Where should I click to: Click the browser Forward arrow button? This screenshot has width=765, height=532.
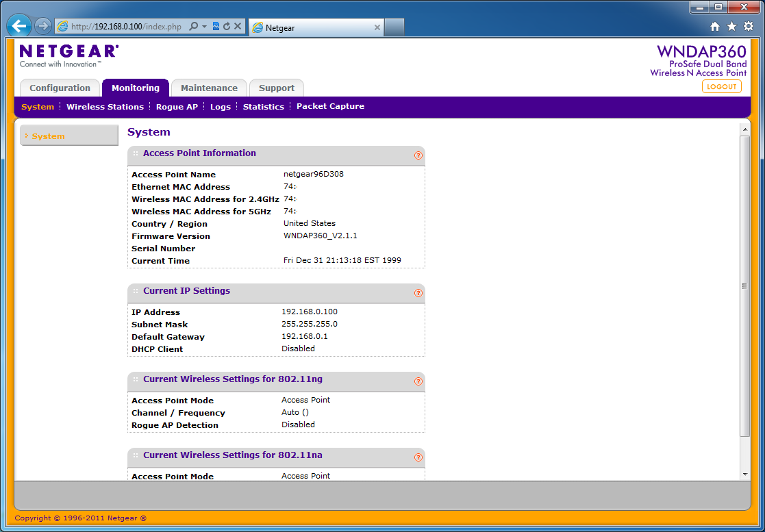point(43,26)
